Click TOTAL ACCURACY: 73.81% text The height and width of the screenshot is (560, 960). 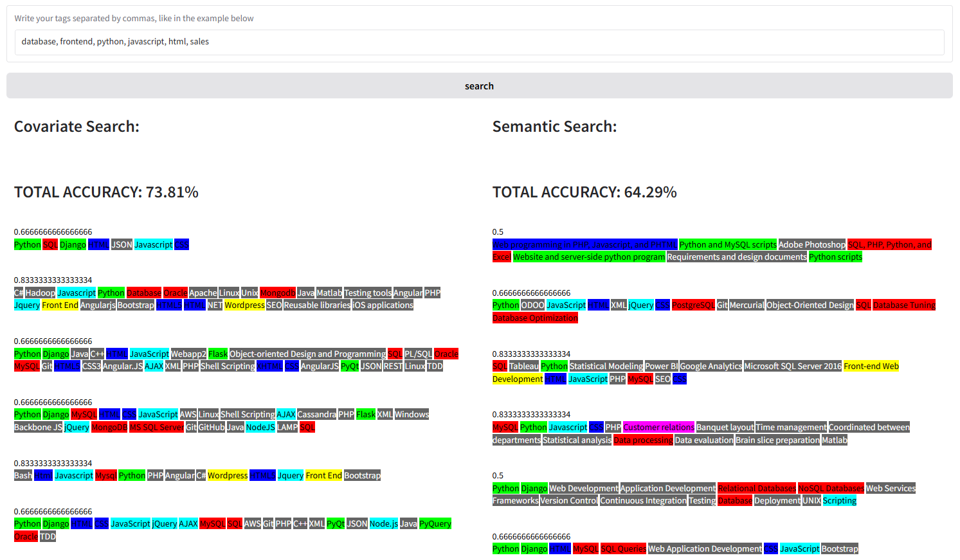click(106, 192)
